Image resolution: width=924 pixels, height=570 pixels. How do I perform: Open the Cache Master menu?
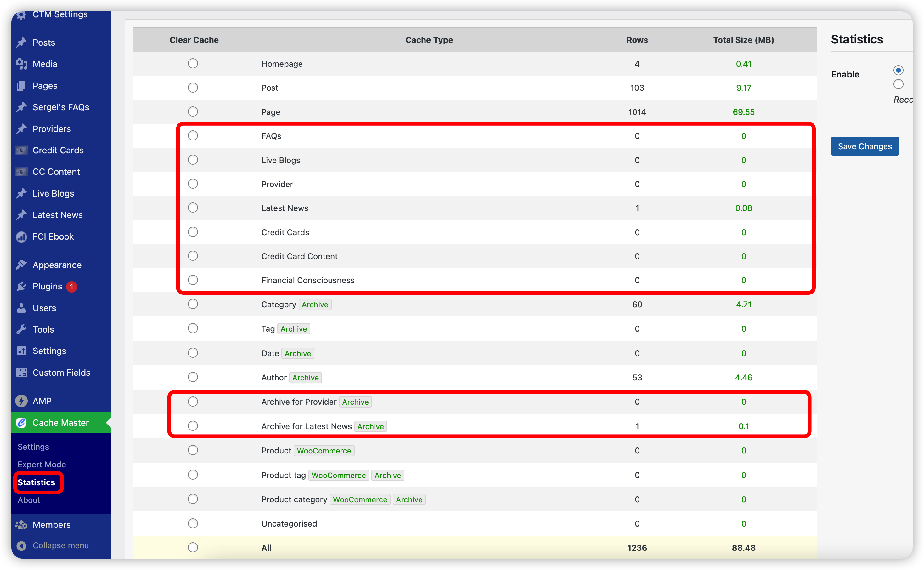[60, 423]
